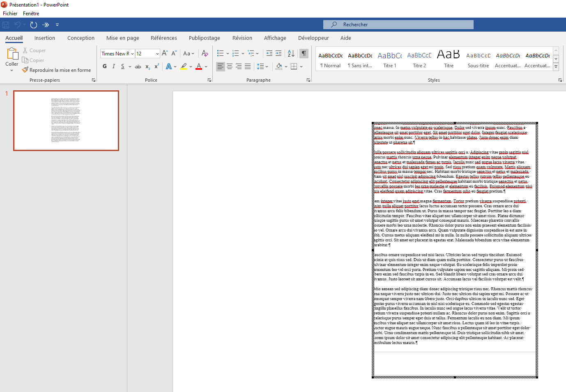Open the Aa change case dropdown
Screen dimensions: 566x392
[189, 53]
